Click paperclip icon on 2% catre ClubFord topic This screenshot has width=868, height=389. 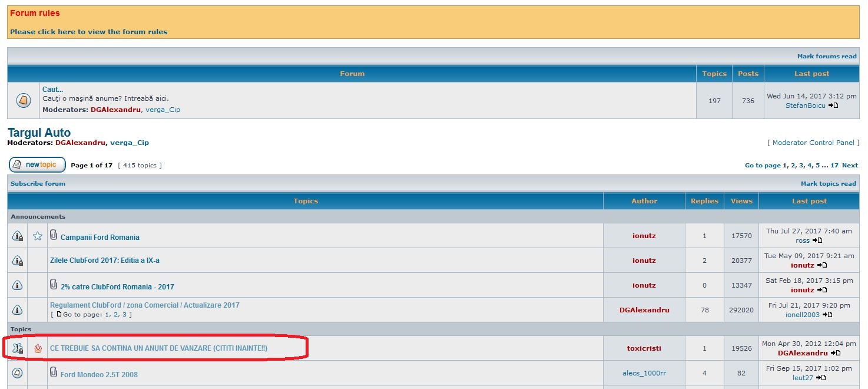pyautogui.click(x=54, y=285)
